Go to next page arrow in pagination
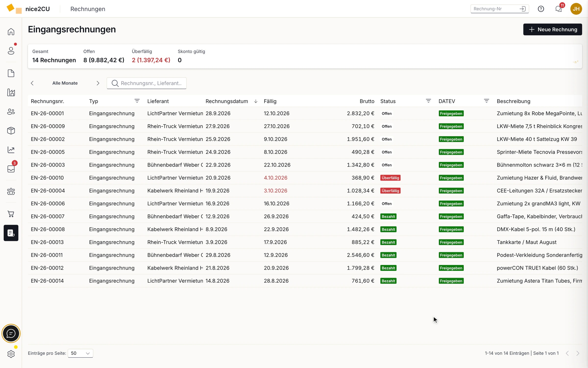The height and width of the screenshot is (368, 588). click(x=578, y=353)
